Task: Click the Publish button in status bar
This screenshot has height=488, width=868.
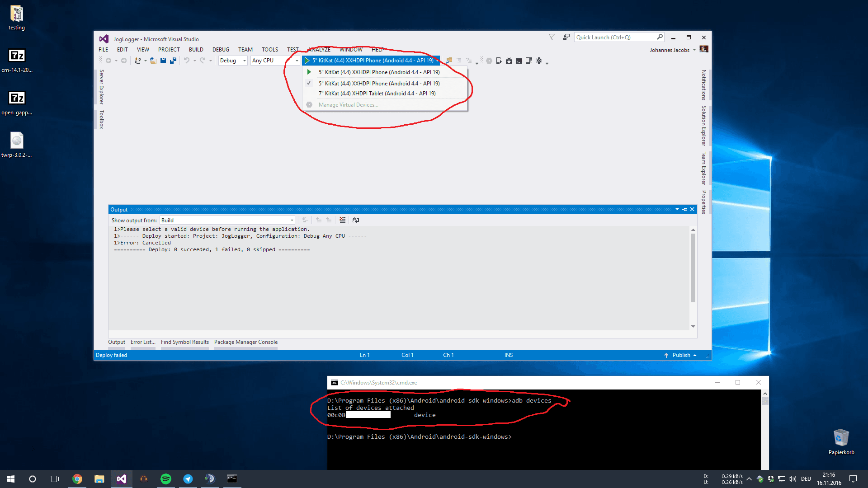Action: coord(680,355)
